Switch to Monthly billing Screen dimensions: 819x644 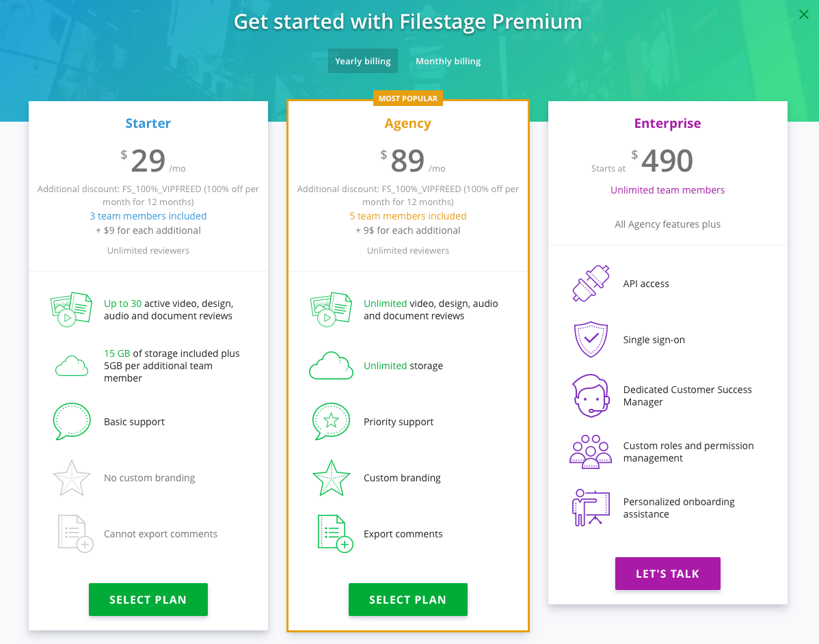(x=448, y=61)
